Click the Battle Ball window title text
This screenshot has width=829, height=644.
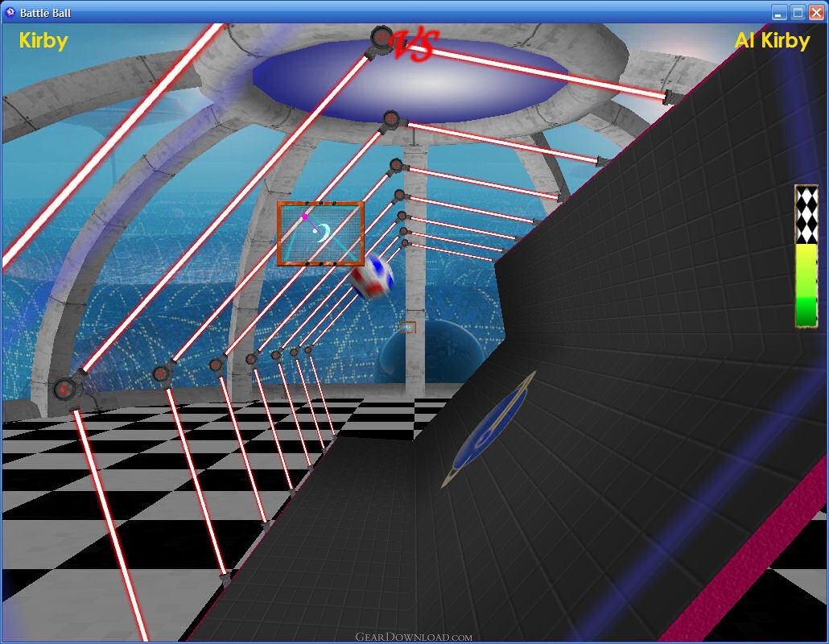pyautogui.click(x=45, y=13)
